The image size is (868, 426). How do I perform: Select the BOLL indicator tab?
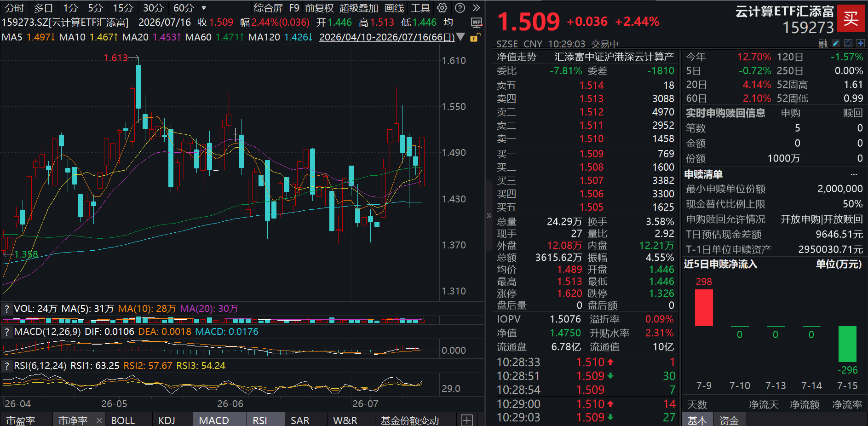(x=123, y=420)
